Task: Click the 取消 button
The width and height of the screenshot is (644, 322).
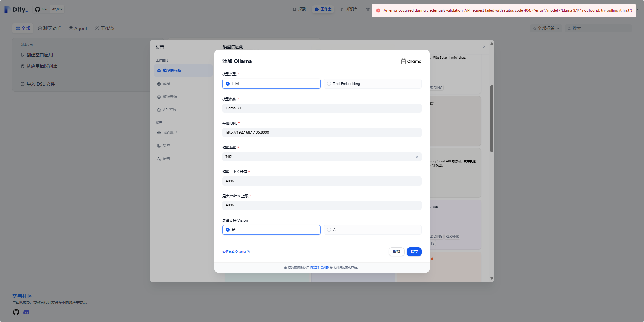Action: (396, 252)
